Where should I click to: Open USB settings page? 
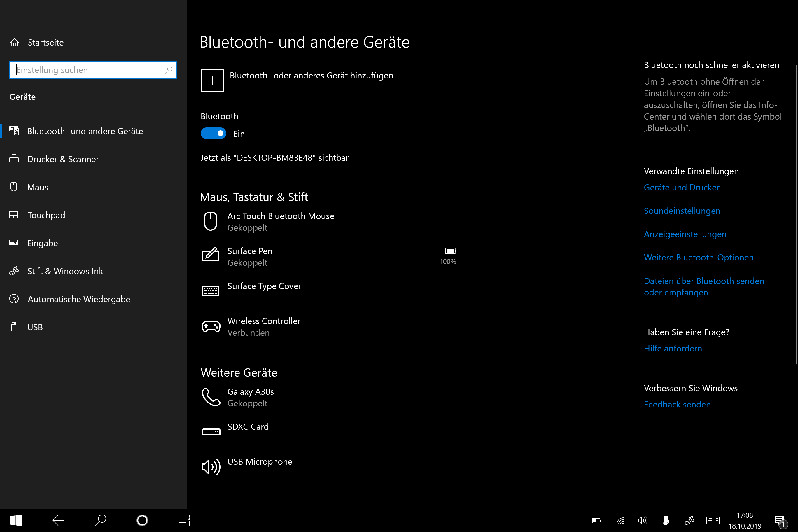pyautogui.click(x=93, y=327)
